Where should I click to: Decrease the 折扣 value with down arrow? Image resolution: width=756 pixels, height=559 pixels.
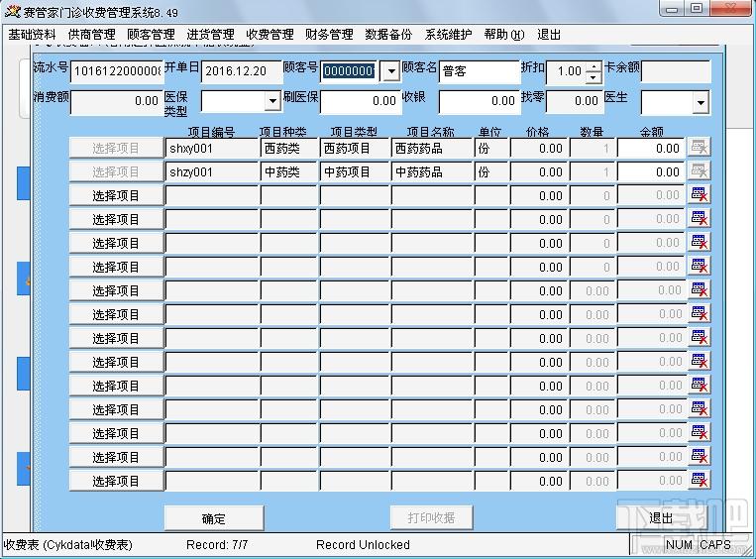pyautogui.click(x=594, y=77)
